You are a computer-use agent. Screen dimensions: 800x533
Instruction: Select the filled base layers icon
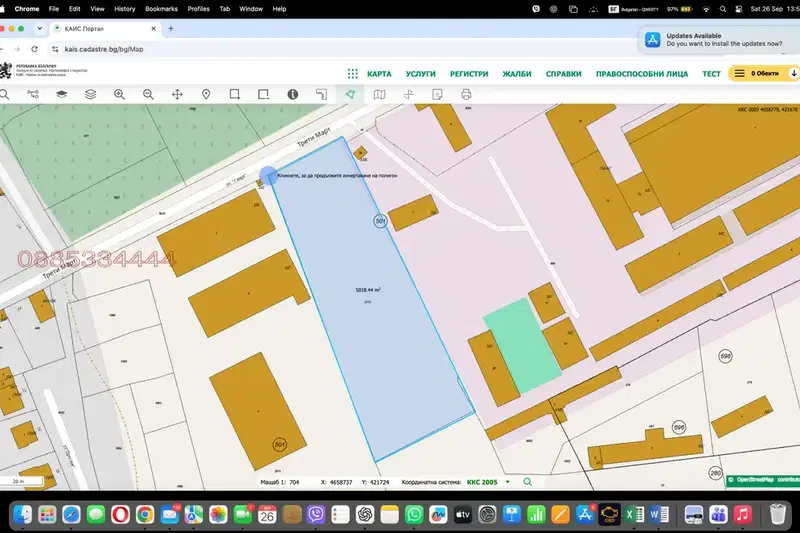point(62,94)
